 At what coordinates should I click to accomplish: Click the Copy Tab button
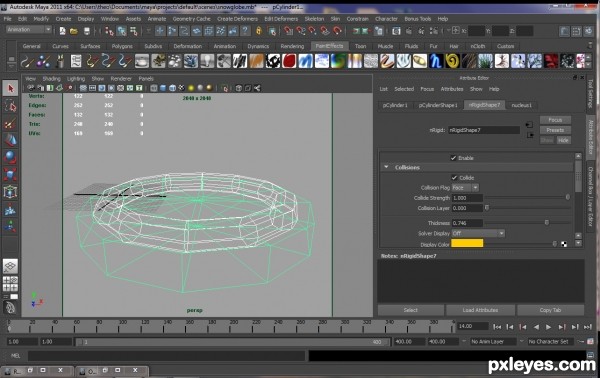pos(550,310)
